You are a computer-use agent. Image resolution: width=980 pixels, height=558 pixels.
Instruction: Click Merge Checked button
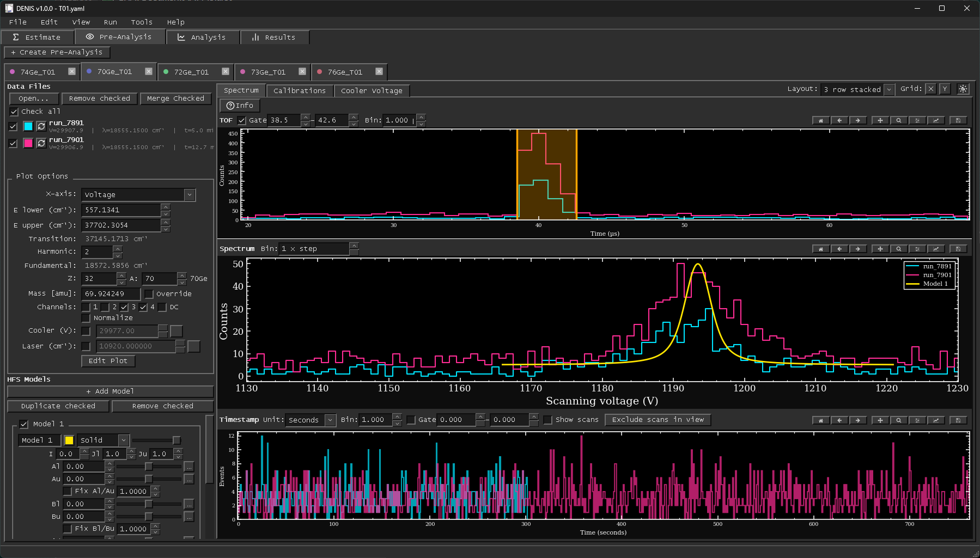175,99
